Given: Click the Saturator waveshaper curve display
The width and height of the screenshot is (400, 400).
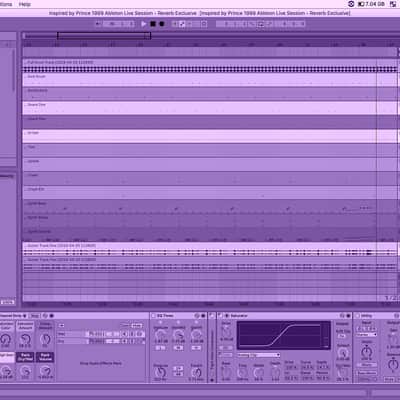Looking at the screenshot, I should pyautogui.click(x=283, y=335).
